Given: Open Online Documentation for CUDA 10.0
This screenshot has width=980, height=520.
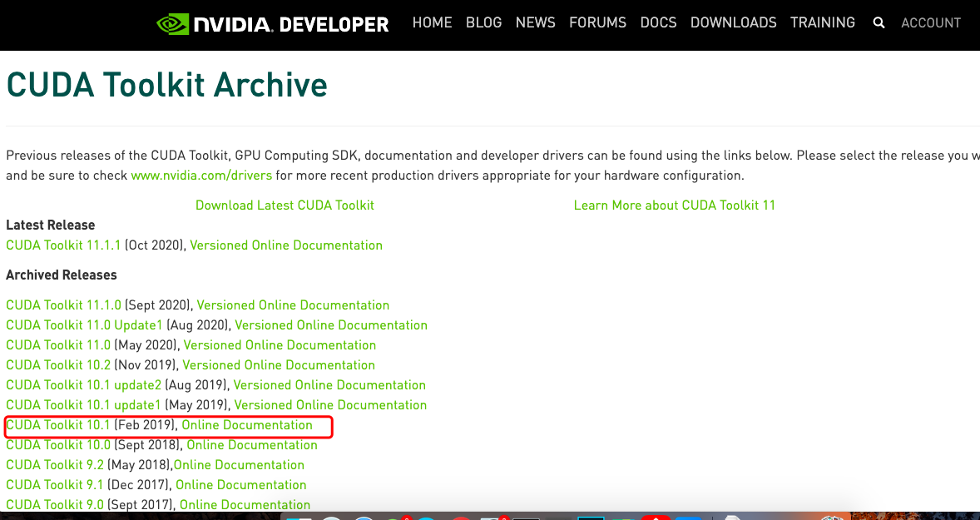Looking at the screenshot, I should tap(252, 445).
